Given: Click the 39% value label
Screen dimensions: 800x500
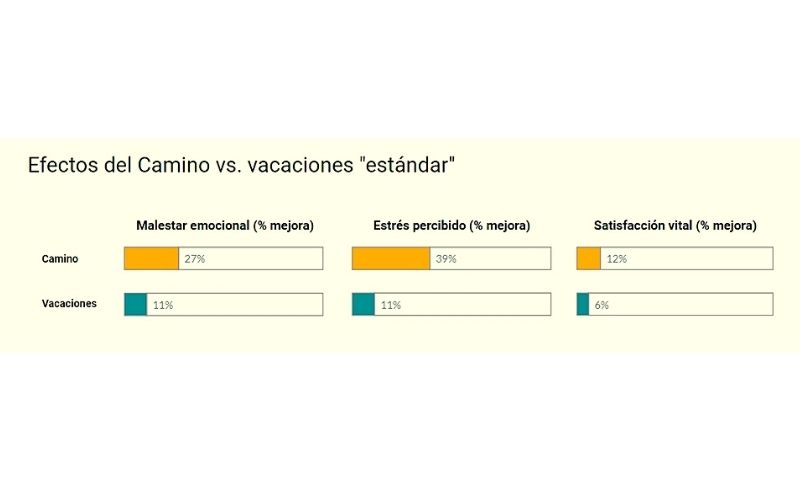Looking at the screenshot, I should [x=446, y=259].
